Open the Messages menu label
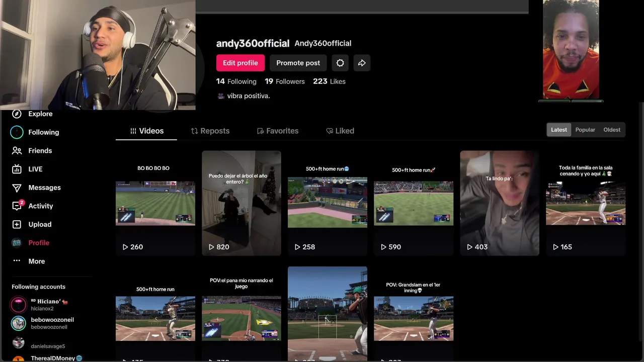 pos(45,188)
